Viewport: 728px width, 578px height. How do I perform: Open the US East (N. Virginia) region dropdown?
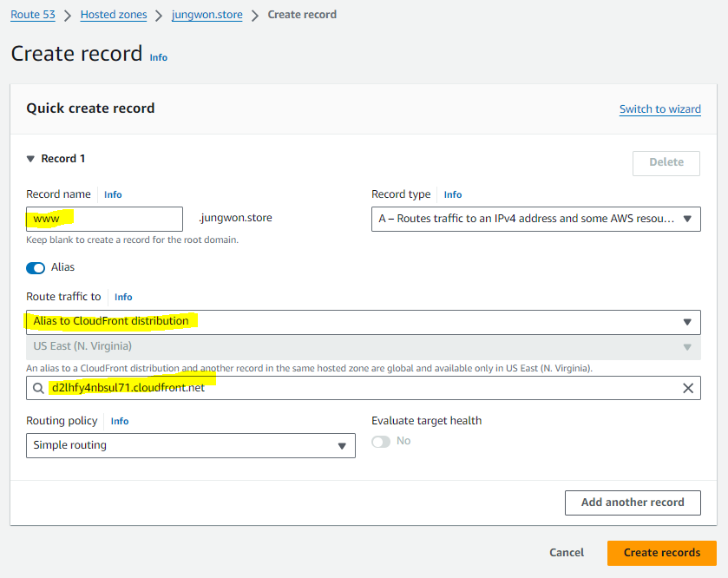[363, 347]
